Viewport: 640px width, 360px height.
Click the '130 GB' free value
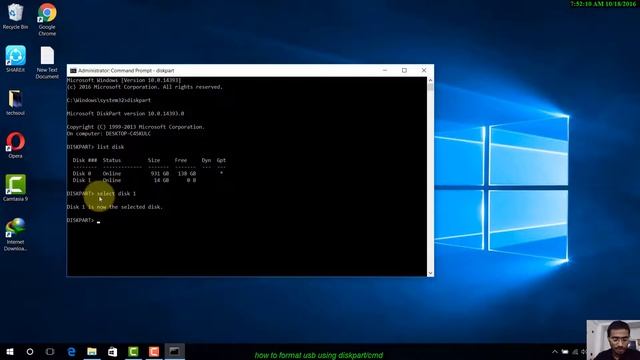[x=187, y=173]
